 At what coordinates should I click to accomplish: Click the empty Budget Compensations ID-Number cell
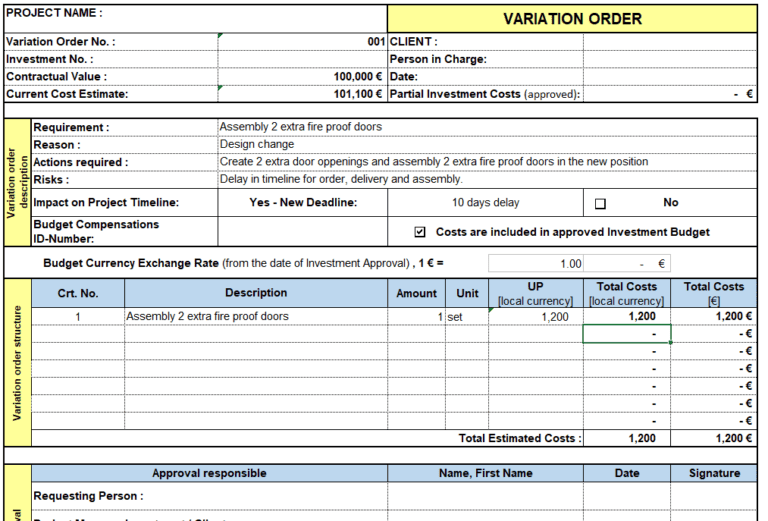(x=303, y=232)
